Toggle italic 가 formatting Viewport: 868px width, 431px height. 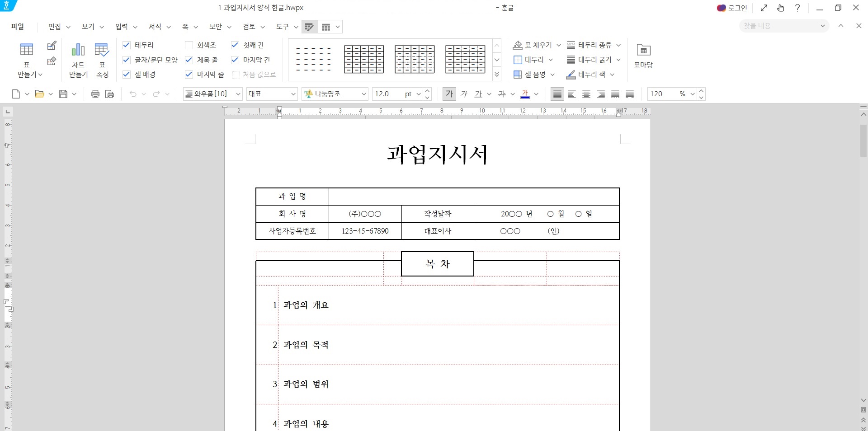464,94
